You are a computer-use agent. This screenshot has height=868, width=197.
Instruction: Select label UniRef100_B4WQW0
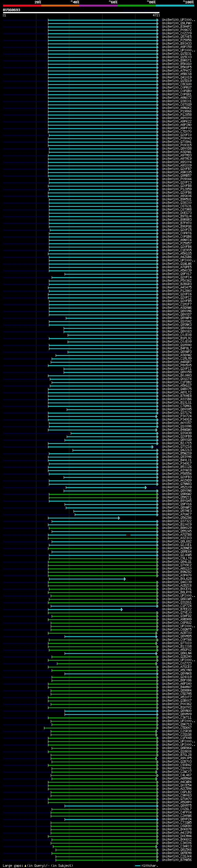coord(177,430)
